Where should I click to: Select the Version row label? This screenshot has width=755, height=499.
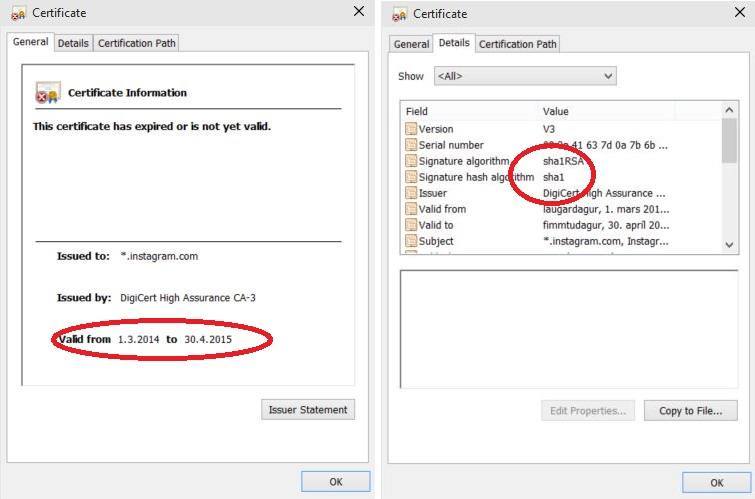(x=436, y=129)
